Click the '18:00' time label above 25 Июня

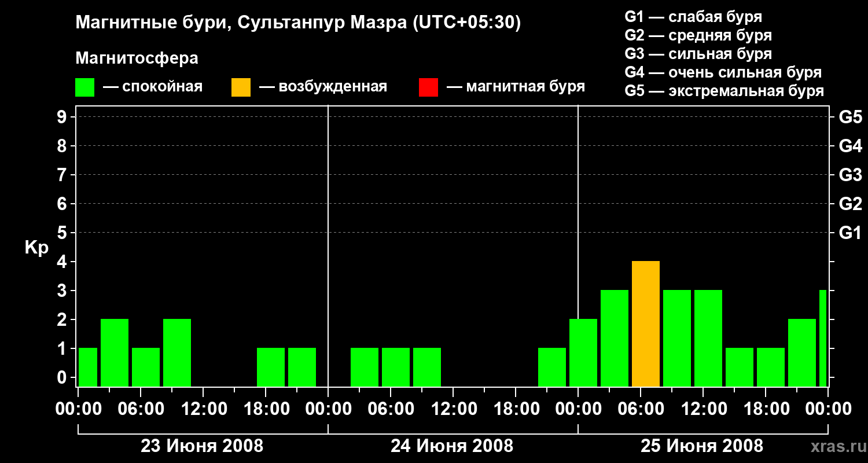coord(766,410)
